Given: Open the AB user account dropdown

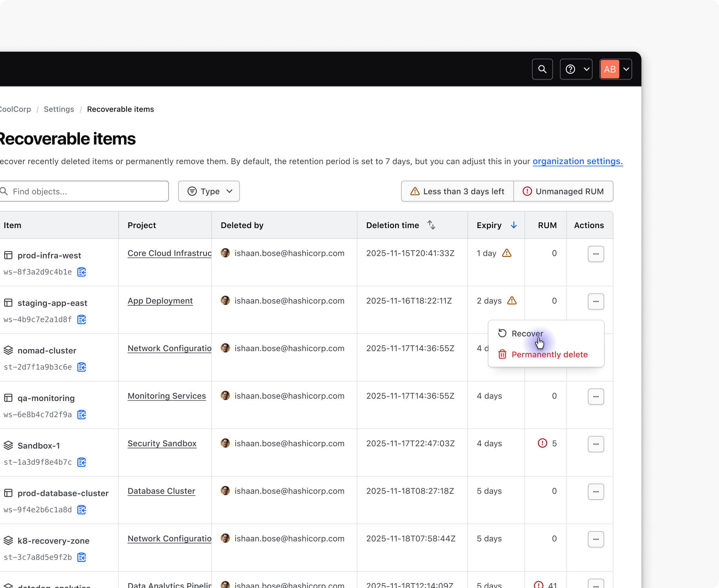Looking at the screenshot, I should 616,69.
